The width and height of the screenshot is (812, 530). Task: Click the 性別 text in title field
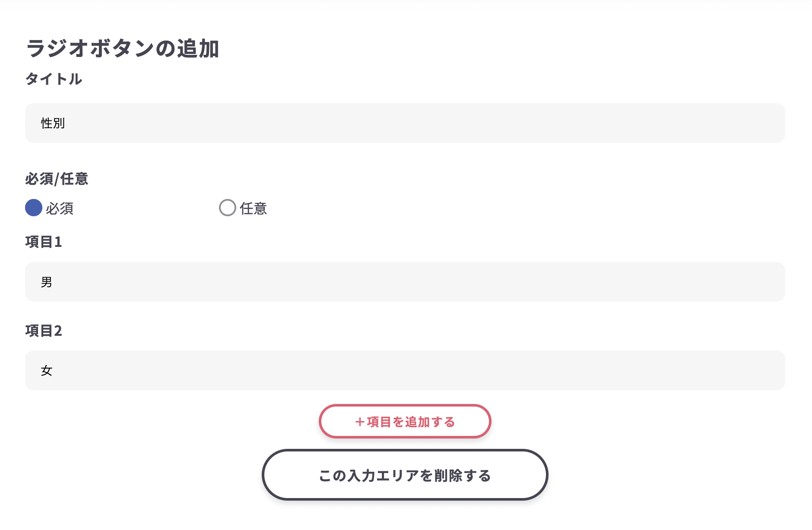pos(53,123)
